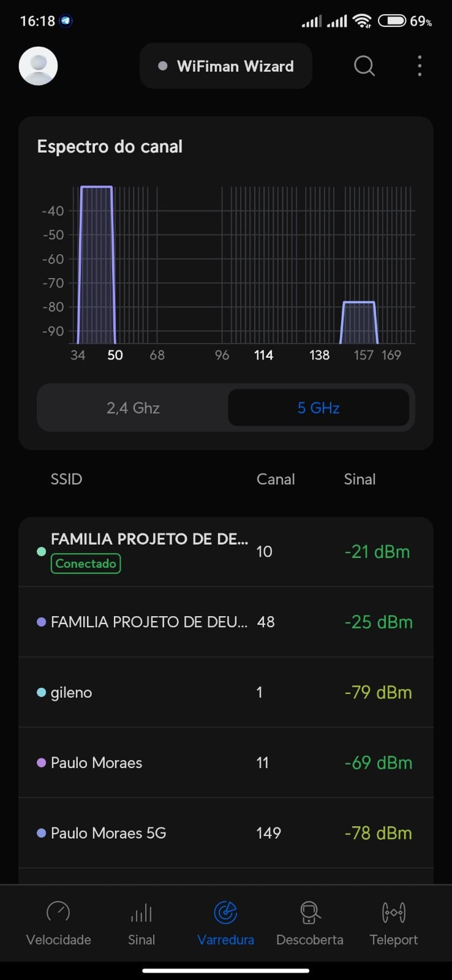The height and width of the screenshot is (980, 452).
Task: Tap the purple dot beside Paulo Moraes
Action: point(42,763)
